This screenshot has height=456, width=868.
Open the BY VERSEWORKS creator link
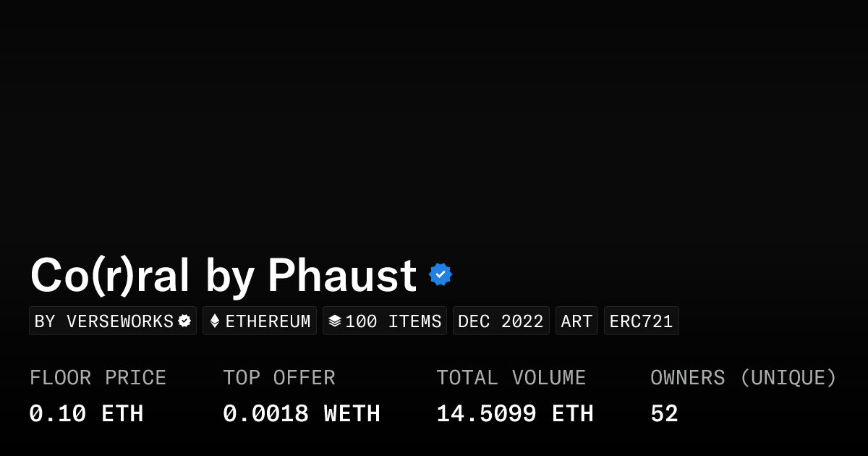(104, 321)
